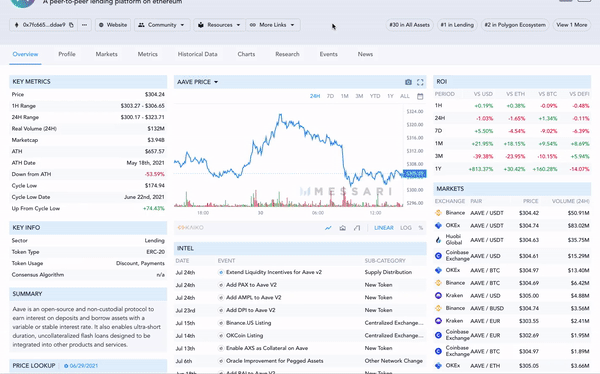This screenshot has width=600, height=374.
Task: Switch chart to candlestick style icon
Action: pyautogui.click(x=342, y=228)
